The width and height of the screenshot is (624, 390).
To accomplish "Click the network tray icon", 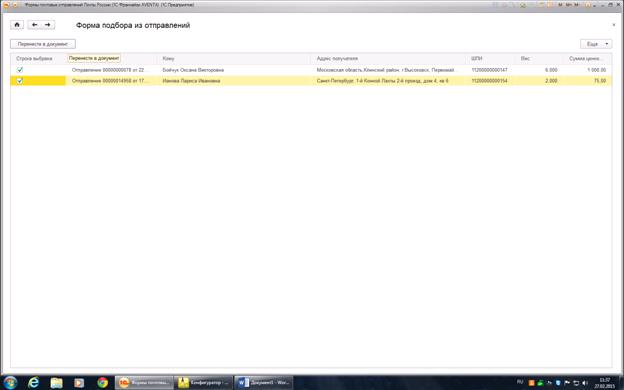I will click(x=576, y=383).
